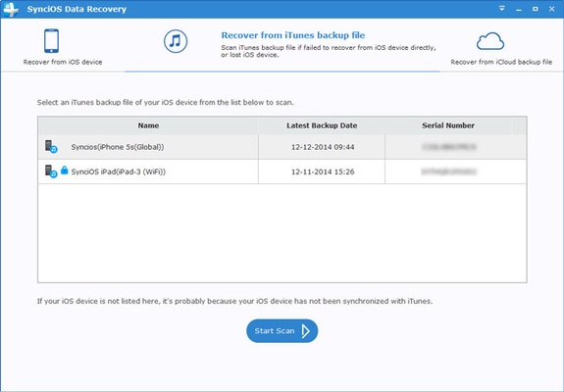The image size is (564, 392).
Task: Close the SynciOS Data Recovery window
Action: [552, 9]
